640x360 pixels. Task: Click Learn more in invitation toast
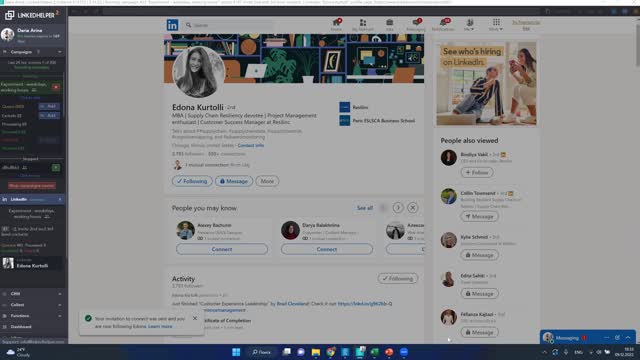pyautogui.click(x=160, y=326)
